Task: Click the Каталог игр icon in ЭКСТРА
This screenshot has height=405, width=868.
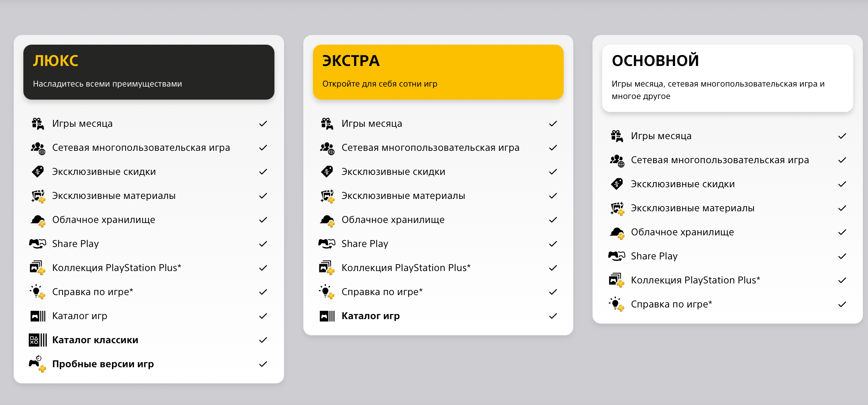Action: (327, 316)
